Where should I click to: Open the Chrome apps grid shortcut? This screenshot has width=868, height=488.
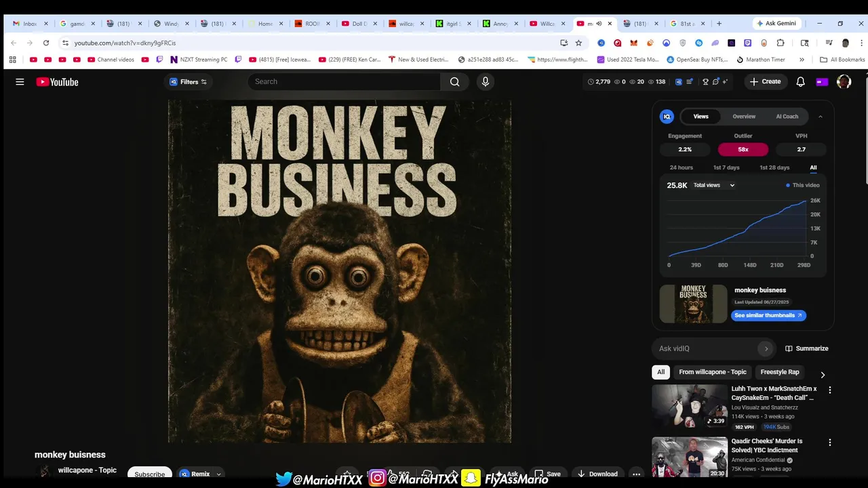click(x=12, y=60)
